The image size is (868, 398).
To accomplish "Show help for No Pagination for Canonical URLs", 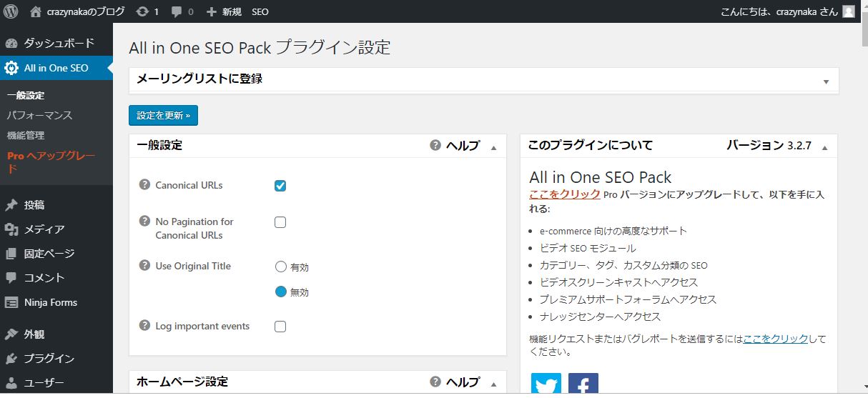I will coord(144,221).
